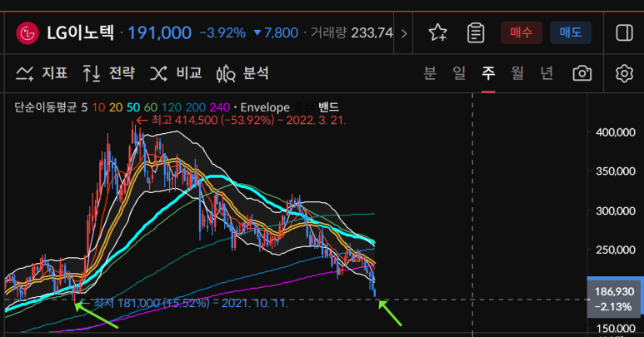Click the 단순이동평균 indicator label
The width and height of the screenshot is (644, 337).
coord(46,107)
